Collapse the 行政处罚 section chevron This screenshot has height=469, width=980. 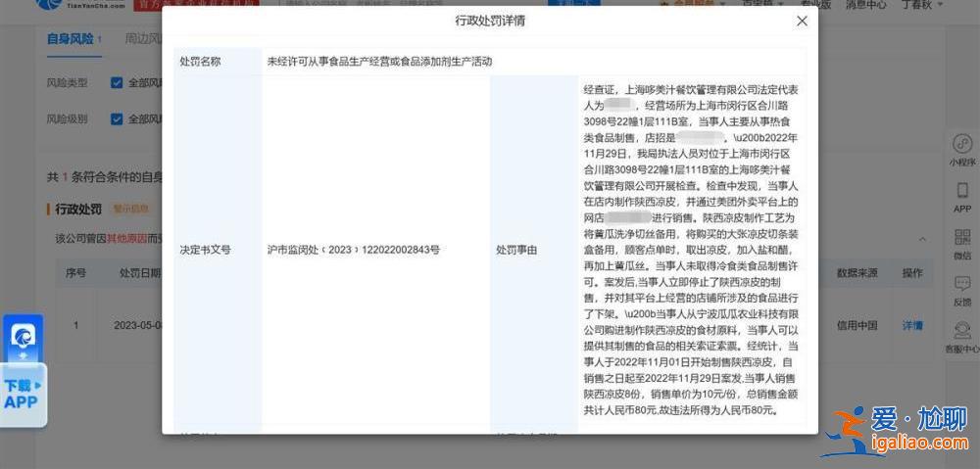coord(922,239)
